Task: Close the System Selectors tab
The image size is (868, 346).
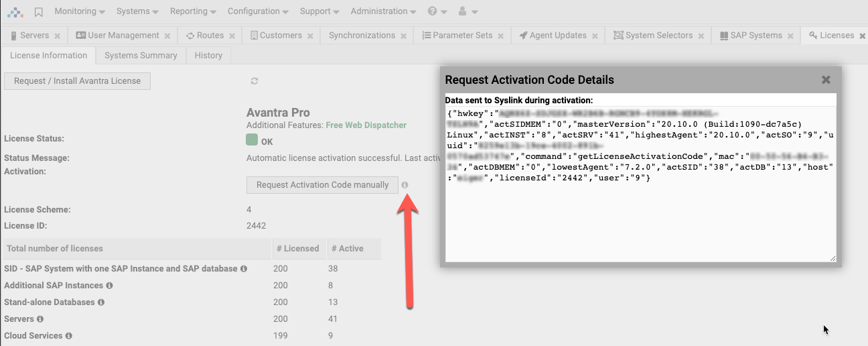Action: click(x=701, y=36)
